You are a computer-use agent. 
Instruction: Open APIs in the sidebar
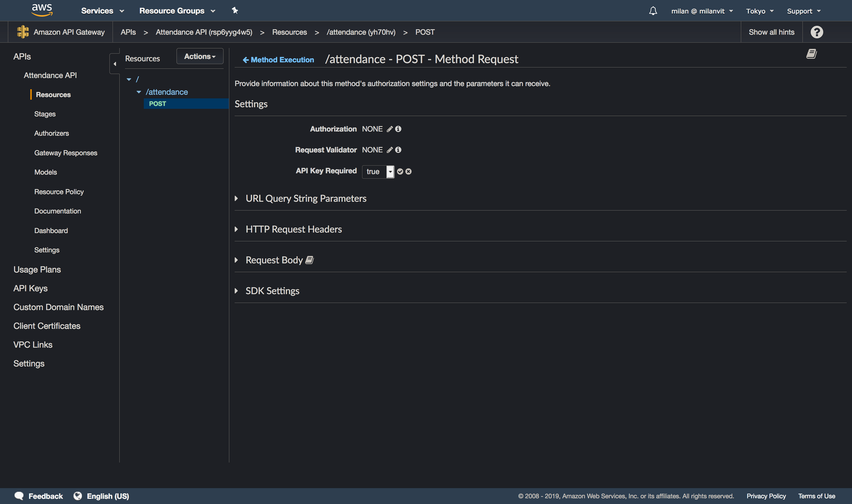click(22, 57)
